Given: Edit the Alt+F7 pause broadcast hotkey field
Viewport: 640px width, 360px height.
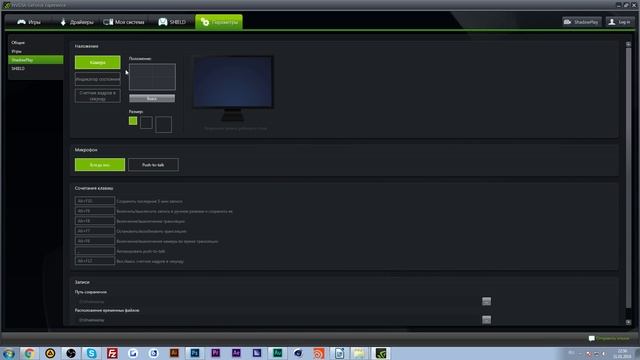Looking at the screenshot, I should pos(95,231).
